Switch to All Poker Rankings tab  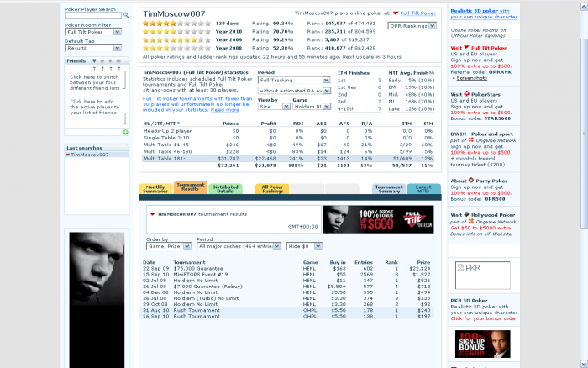272,189
